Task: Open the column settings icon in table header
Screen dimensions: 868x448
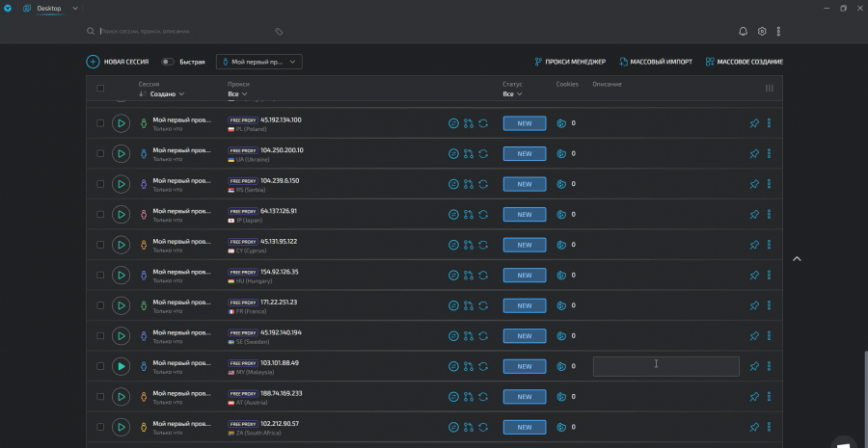Action: tap(769, 89)
